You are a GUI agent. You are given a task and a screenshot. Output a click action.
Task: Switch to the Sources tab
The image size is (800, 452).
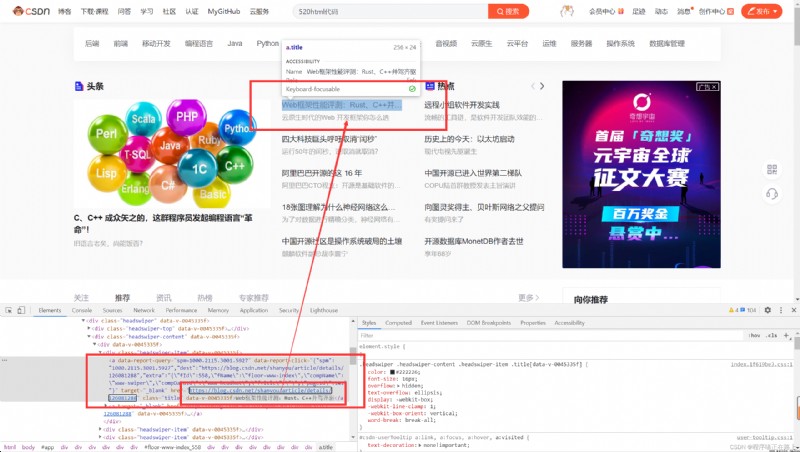click(112, 310)
